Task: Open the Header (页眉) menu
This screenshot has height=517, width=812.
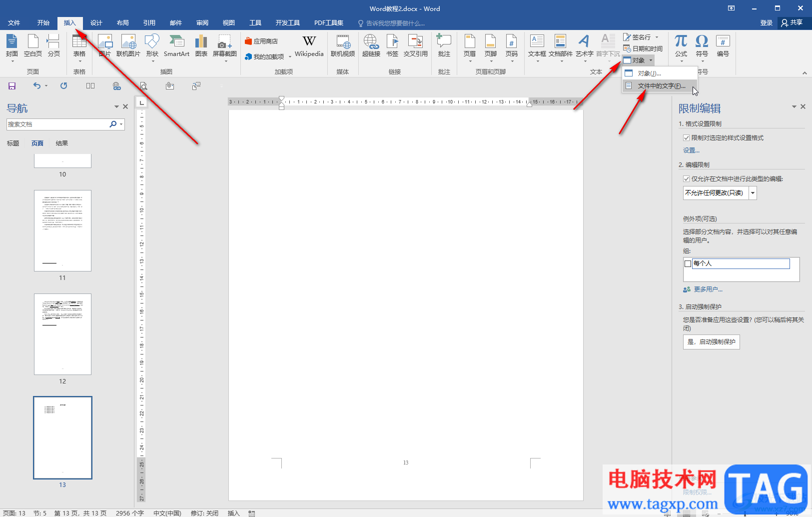Action: tap(470, 48)
